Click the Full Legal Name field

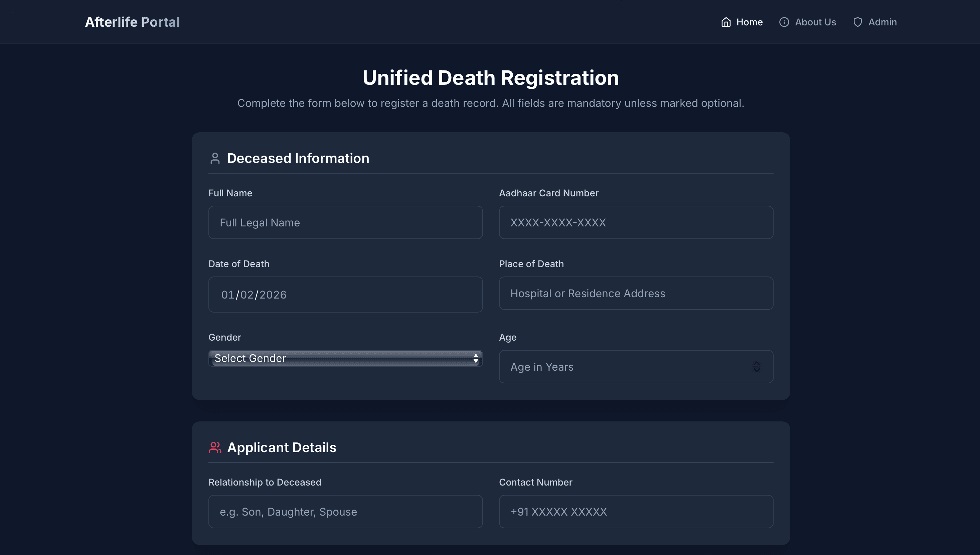coord(345,223)
